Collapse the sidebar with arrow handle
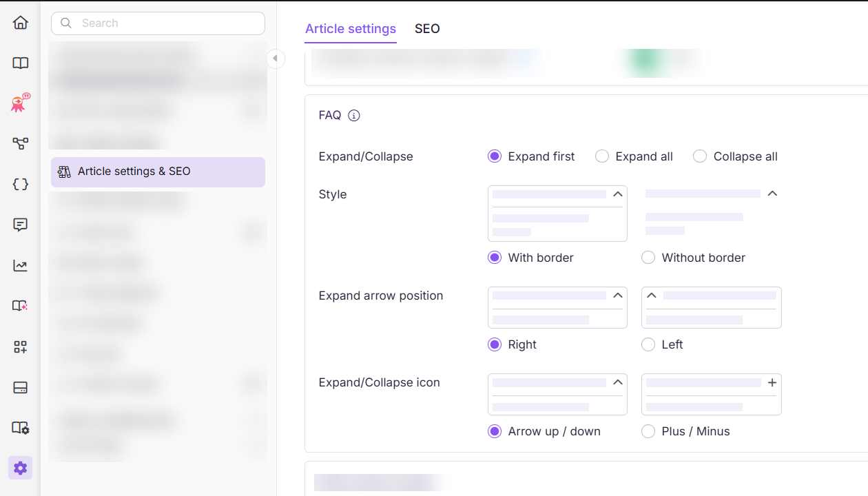868x496 pixels. (x=275, y=59)
